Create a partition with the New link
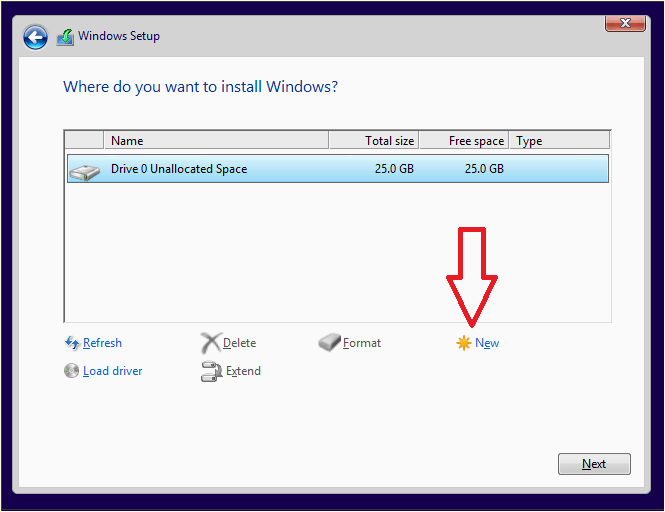 tap(487, 343)
